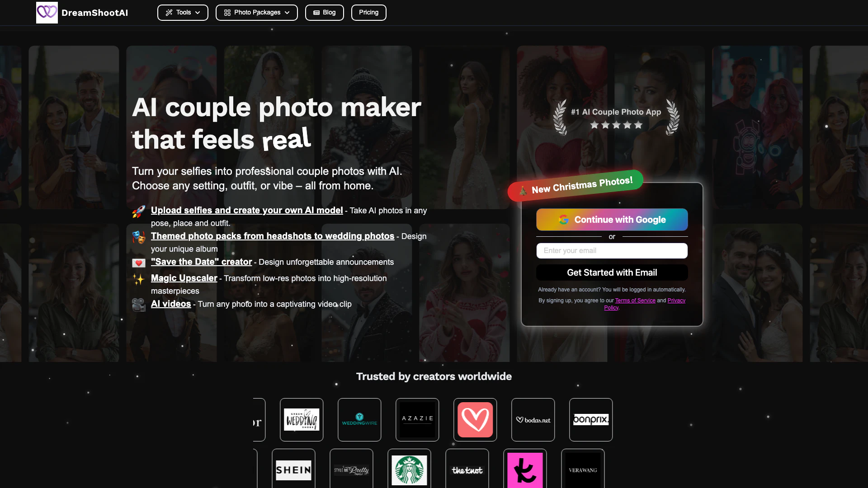Click the SHEIN brand logo tile
This screenshot has height=488, width=868.
pos(293,470)
